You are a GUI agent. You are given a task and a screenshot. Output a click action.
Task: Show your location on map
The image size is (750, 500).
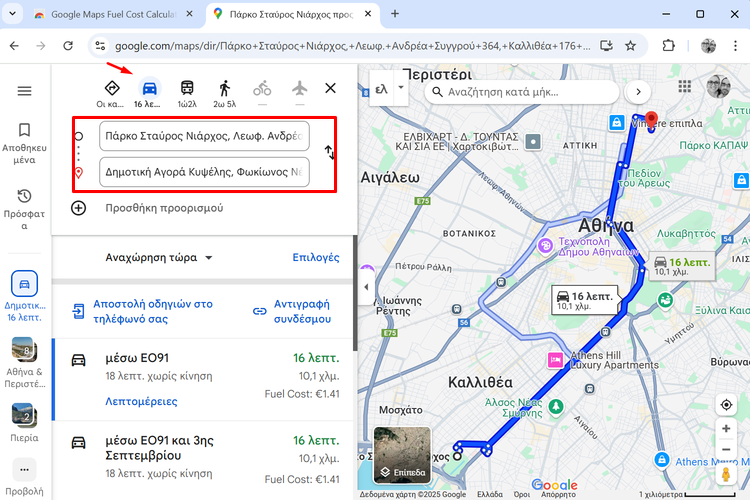[x=726, y=405]
